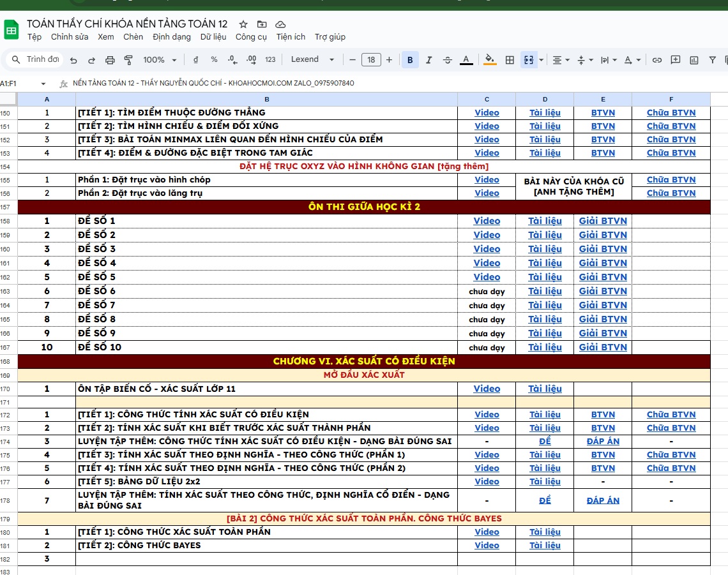Select the ÔN THI GIỮA HỌC KÌ 2 cell
728x575 pixels.
pyautogui.click(x=364, y=207)
